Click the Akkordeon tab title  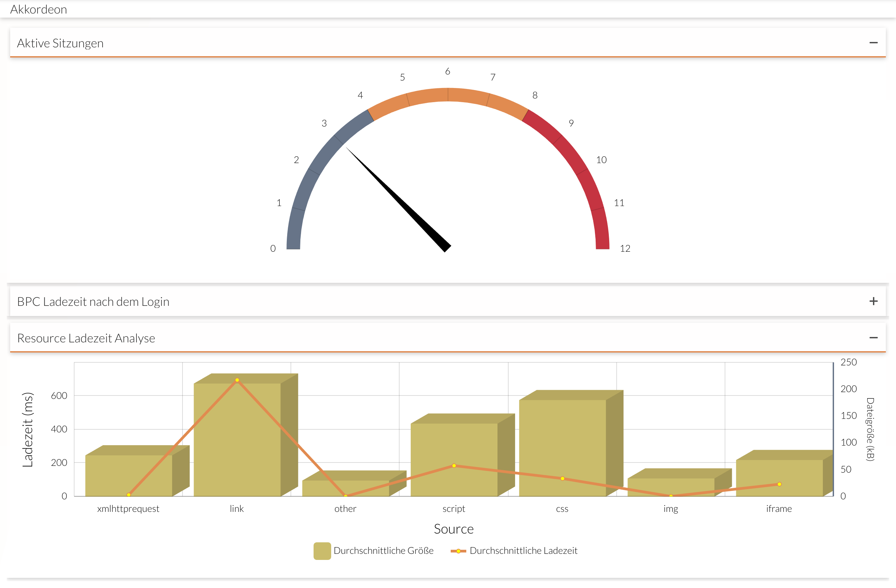(38, 9)
